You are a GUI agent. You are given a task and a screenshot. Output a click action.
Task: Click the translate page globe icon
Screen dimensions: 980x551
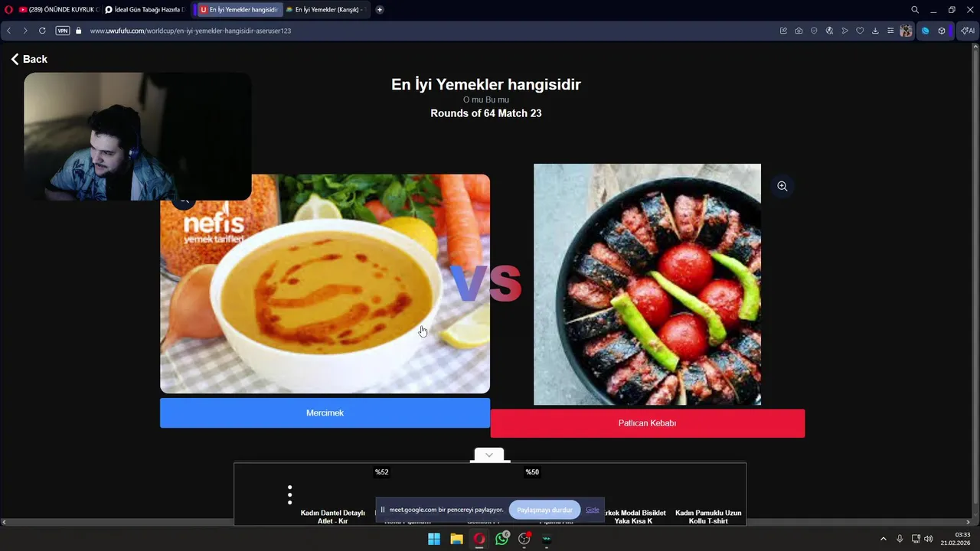(829, 31)
